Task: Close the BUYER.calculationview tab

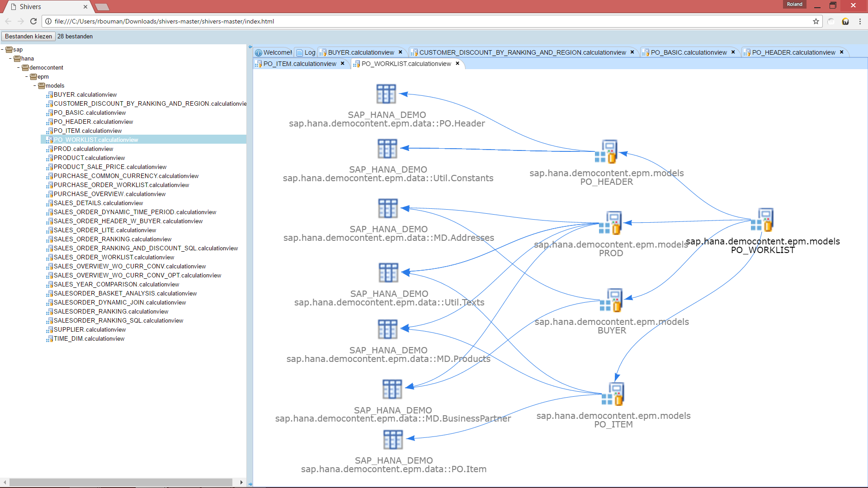Action: tap(401, 52)
